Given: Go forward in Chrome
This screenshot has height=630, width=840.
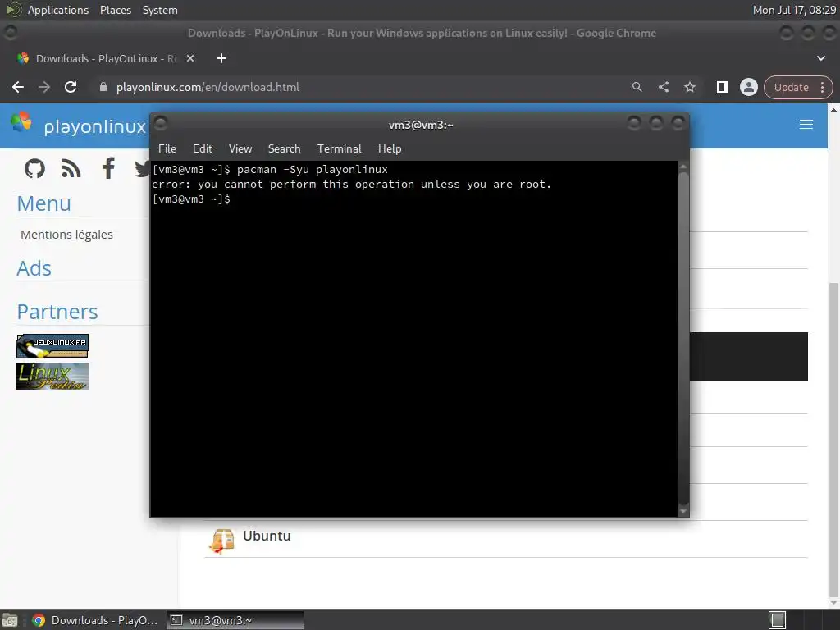Looking at the screenshot, I should click(44, 87).
